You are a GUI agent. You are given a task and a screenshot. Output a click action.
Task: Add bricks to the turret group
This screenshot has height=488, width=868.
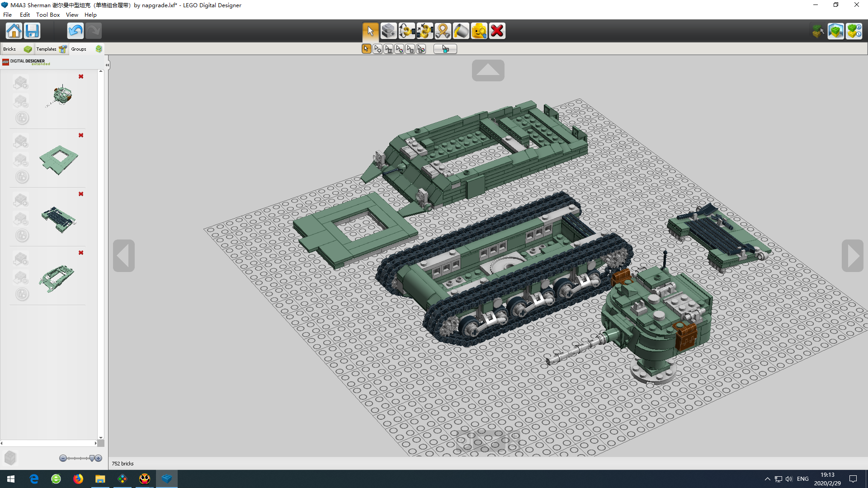pos(21,83)
